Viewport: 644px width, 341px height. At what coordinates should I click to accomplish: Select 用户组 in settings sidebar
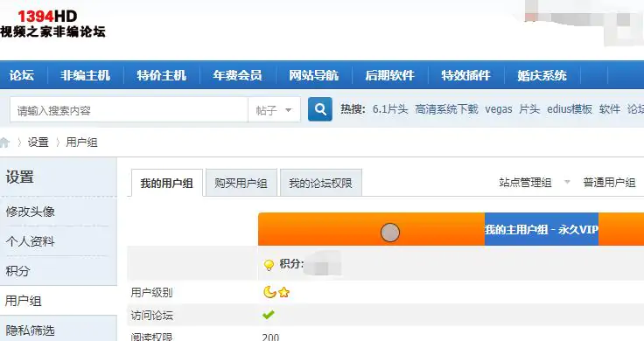pyautogui.click(x=24, y=301)
